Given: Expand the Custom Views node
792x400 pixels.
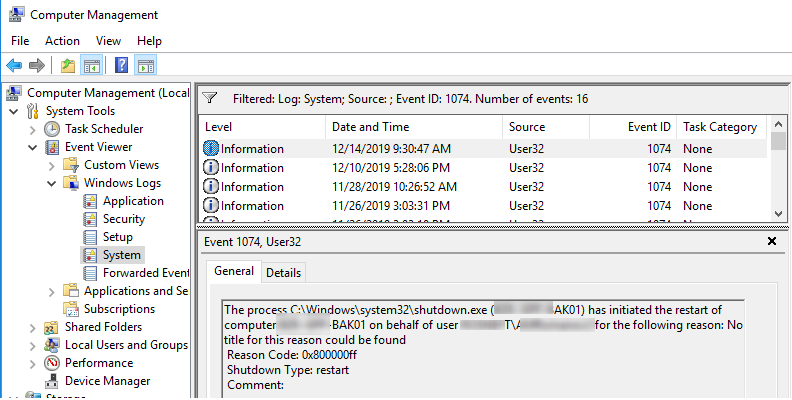Looking at the screenshot, I should click(52, 166).
